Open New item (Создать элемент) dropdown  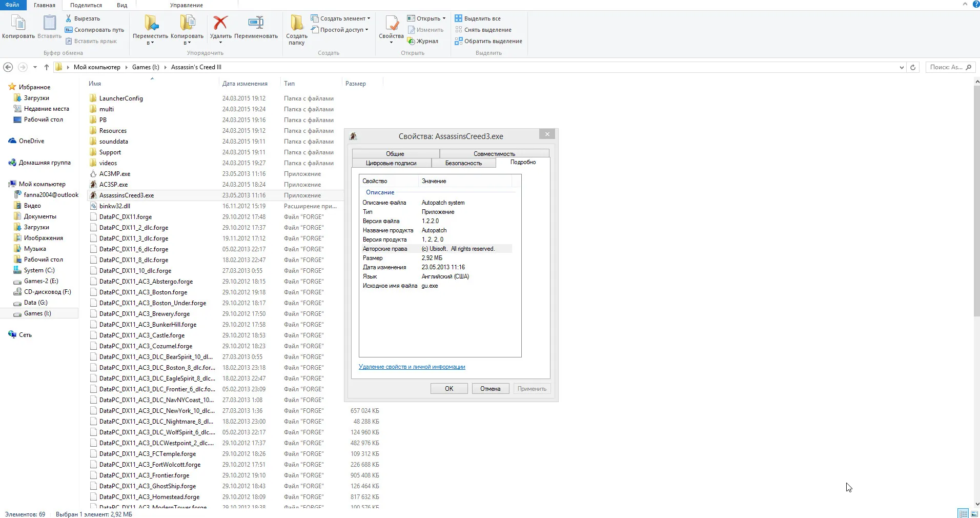pos(340,18)
